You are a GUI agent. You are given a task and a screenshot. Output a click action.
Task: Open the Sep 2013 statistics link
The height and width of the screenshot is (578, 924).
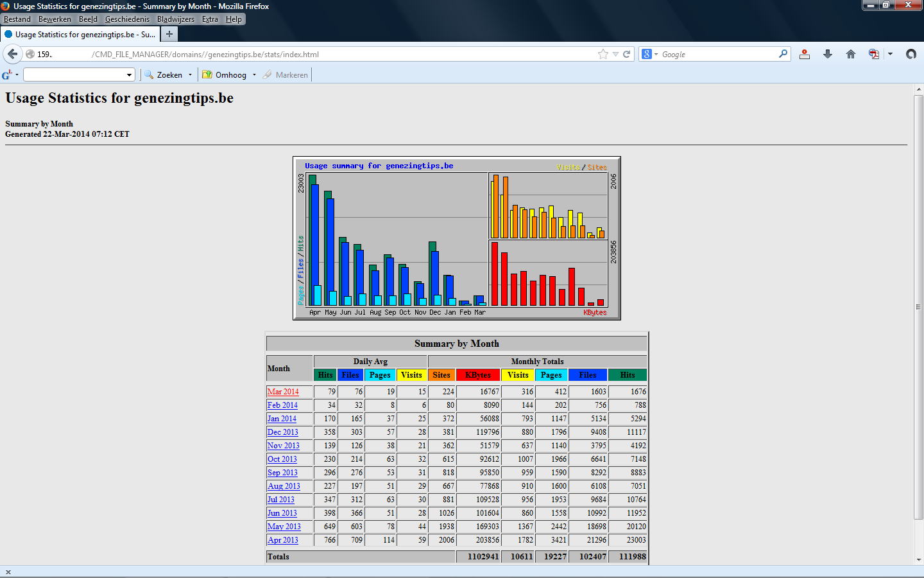click(x=282, y=473)
